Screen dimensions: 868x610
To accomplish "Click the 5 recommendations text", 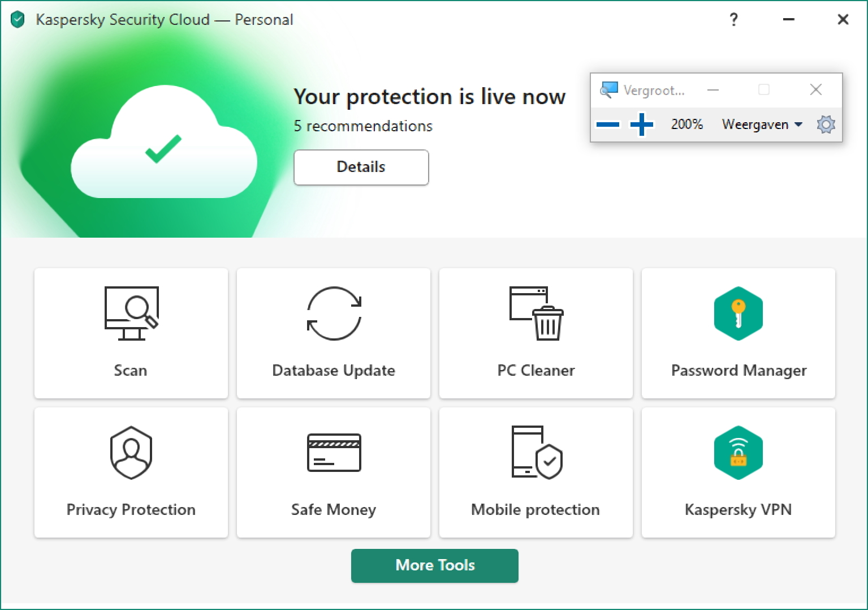I will pos(363,126).
